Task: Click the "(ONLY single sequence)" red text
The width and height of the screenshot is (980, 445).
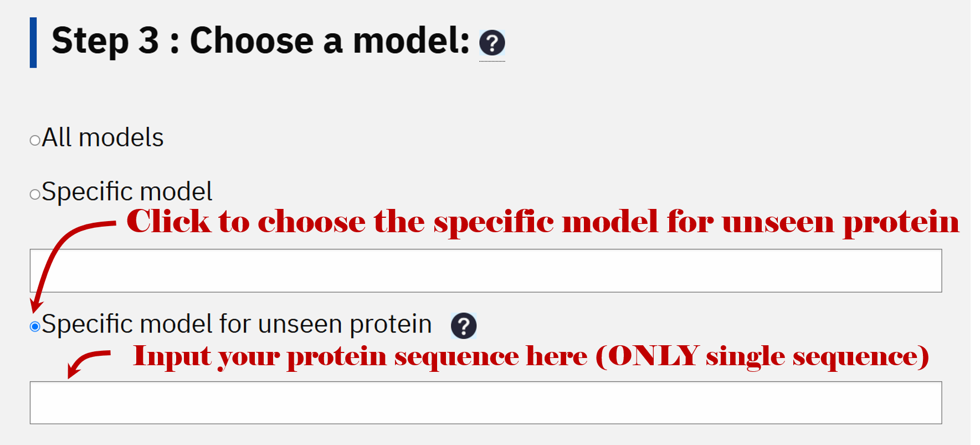Action: pos(762,357)
